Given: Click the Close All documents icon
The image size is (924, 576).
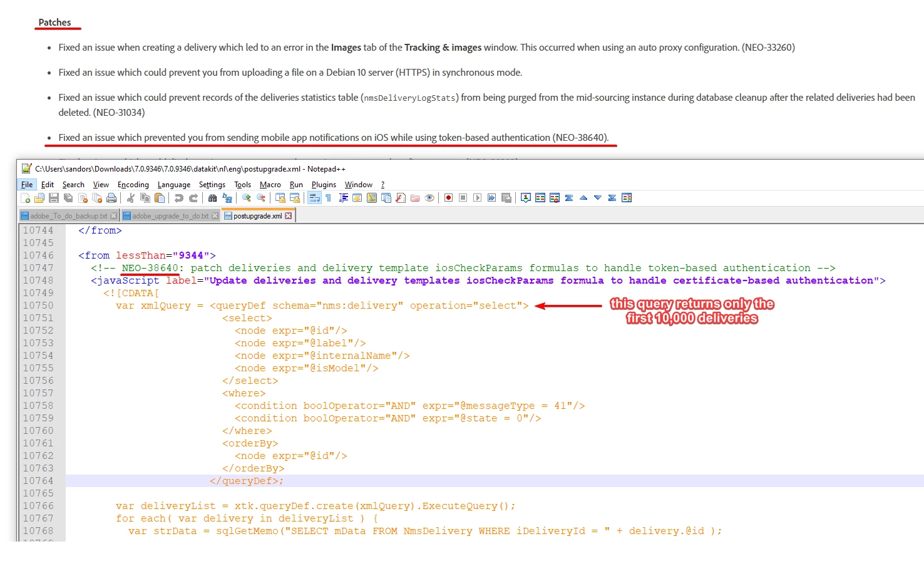Looking at the screenshot, I should click(x=97, y=198).
